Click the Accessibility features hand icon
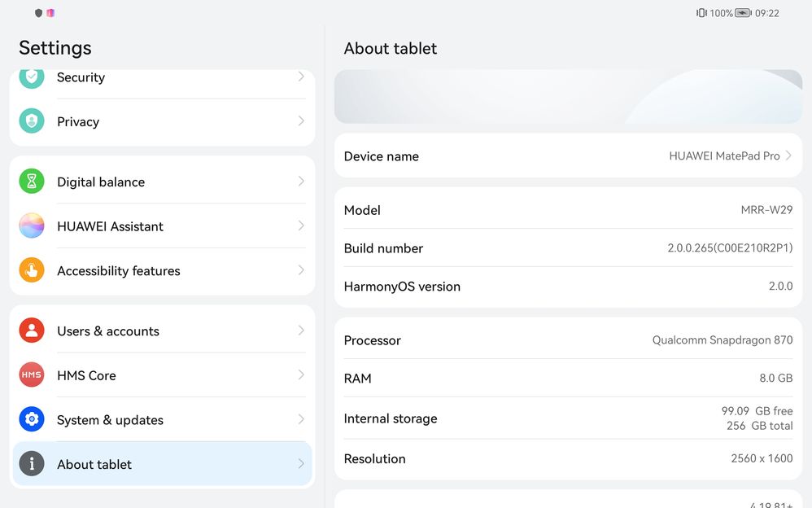This screenshot has width=812, height=508. pyautogui.click(x=32, y=270)
